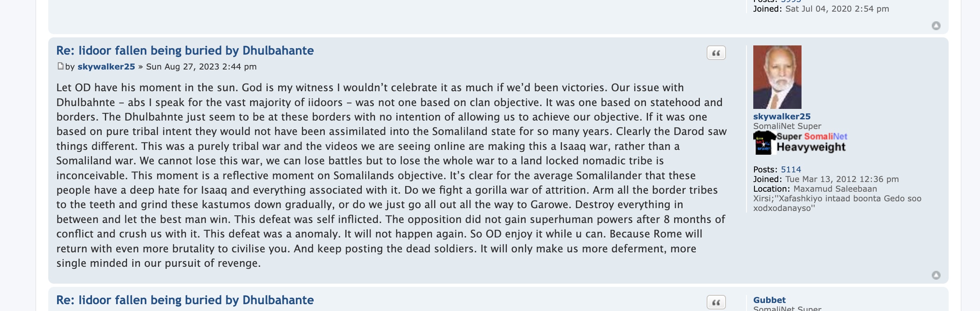
Task: Open skywalker25's avatar photo
Action: 777,77
